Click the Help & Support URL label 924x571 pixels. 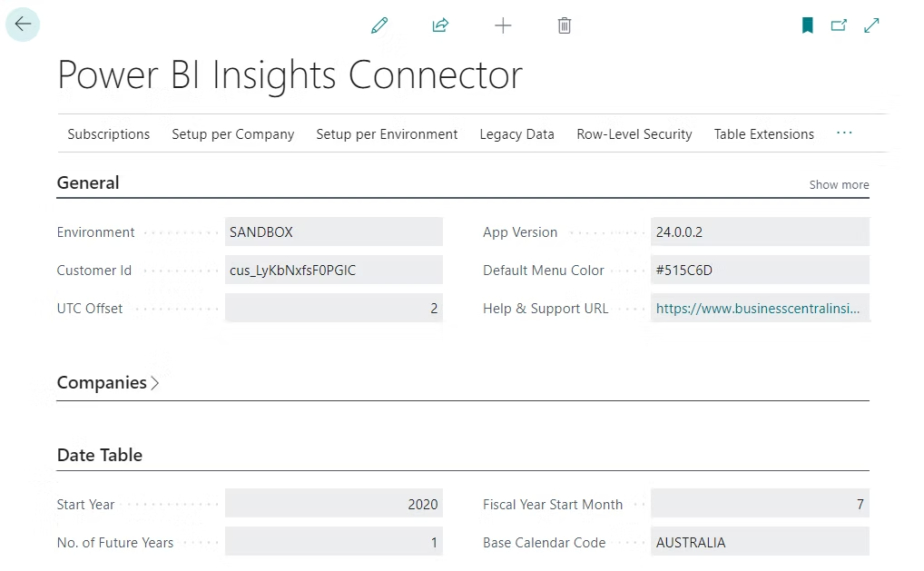546,308
